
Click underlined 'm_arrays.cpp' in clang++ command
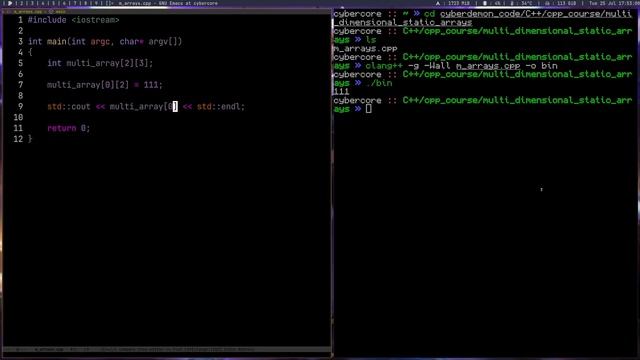(488, 66)
